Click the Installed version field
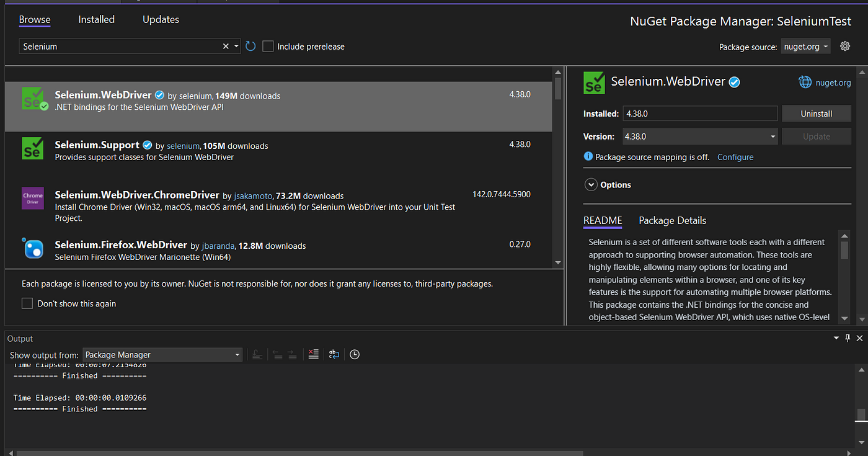 (x=700, y=114)
